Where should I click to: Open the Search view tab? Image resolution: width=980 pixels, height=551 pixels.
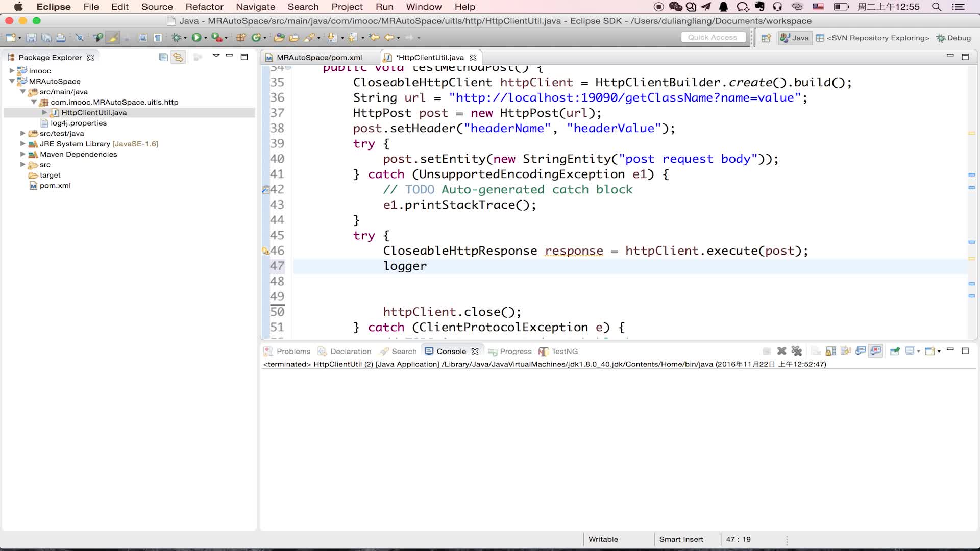click(399, 352)
